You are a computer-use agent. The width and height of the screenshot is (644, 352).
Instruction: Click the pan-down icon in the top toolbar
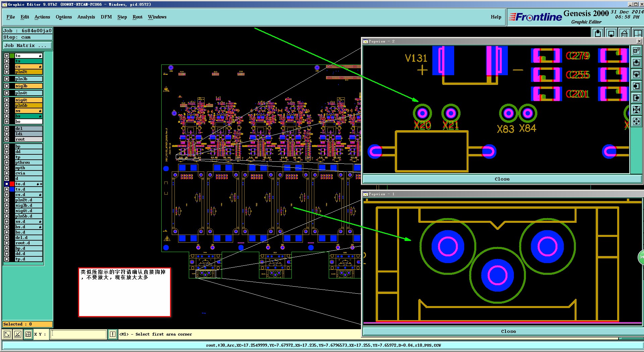point(611,33)
